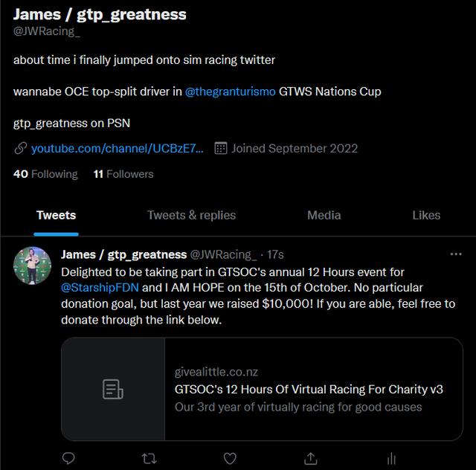The width and height of the screenshot is (476, 470).
Task: Retweet the GTSOC charity tweet
Action: pyautogui.click(x=149, y=458)
